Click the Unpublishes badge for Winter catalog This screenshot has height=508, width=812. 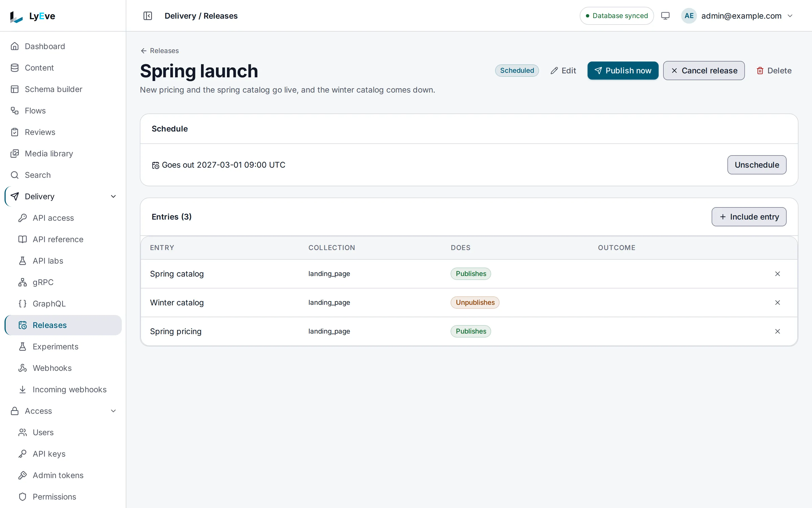[475, 303]
